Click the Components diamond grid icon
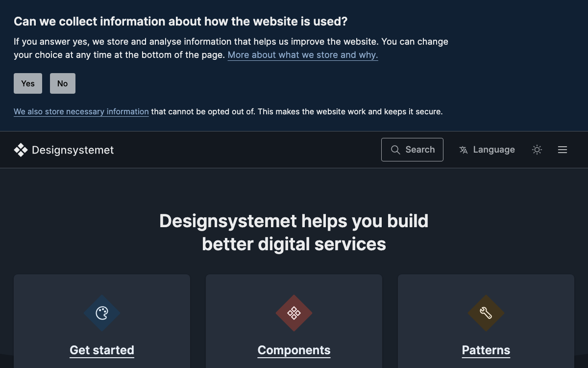The height and width of the screenshot is (368, 588). click(x=294, y=313)
